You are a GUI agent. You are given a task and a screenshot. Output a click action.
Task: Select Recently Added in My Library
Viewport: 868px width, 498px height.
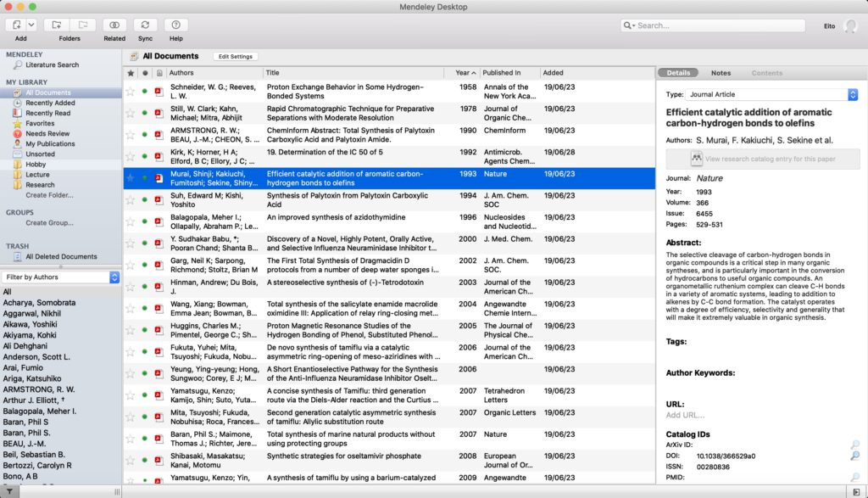[50, 103]
